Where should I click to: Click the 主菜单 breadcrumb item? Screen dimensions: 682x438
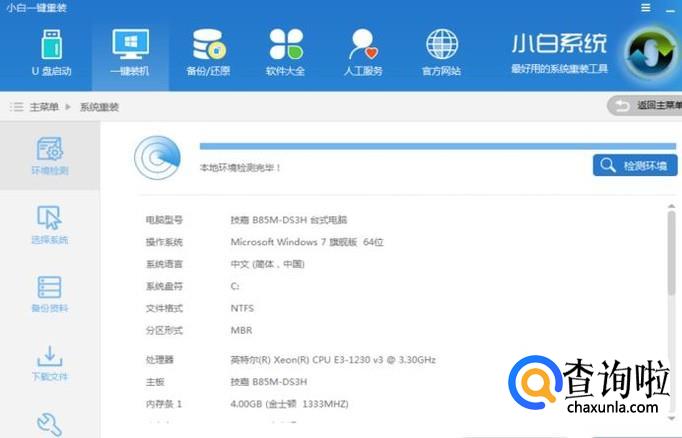44,107
